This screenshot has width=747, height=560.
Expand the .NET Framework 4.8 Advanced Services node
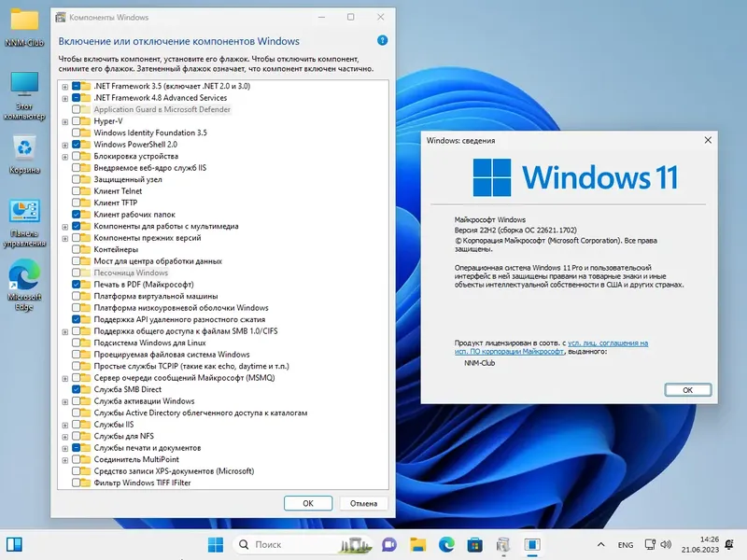pyautogui.click(x=64, y=98)
